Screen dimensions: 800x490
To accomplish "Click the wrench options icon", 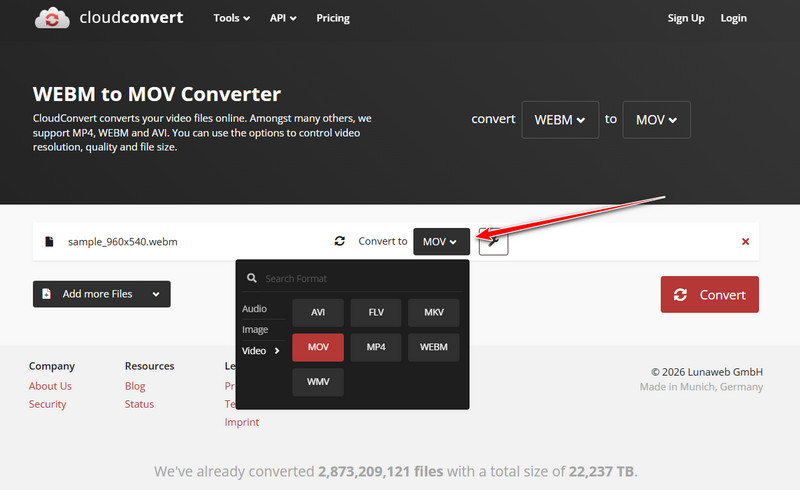I will coord(493,241).
